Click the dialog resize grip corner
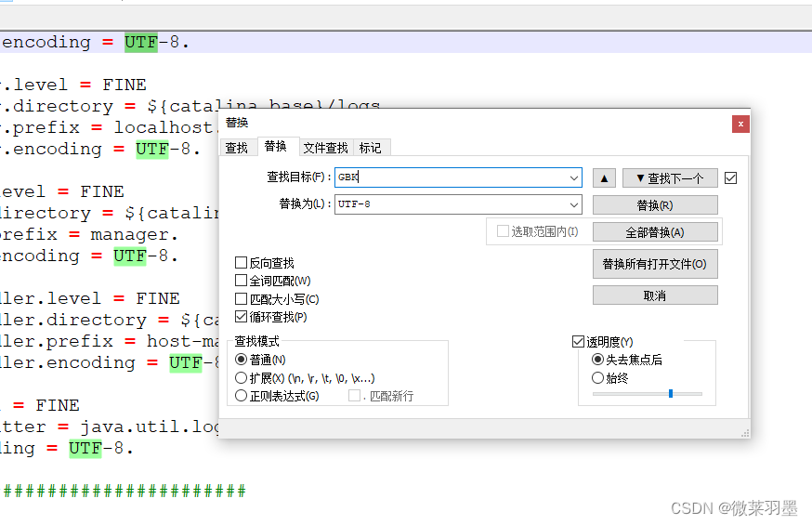Image resolution: width=812 pixels, height=525 pixels. point(745,433)
